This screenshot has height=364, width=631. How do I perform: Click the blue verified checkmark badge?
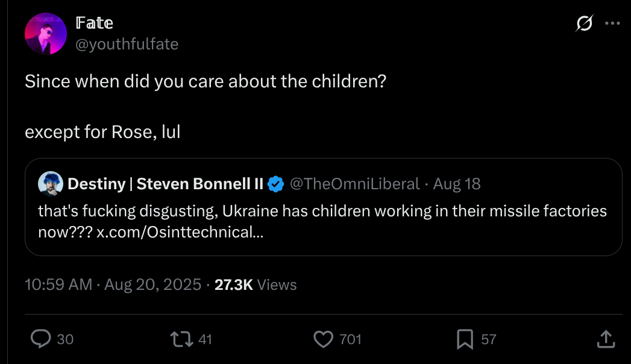[275, 184]
